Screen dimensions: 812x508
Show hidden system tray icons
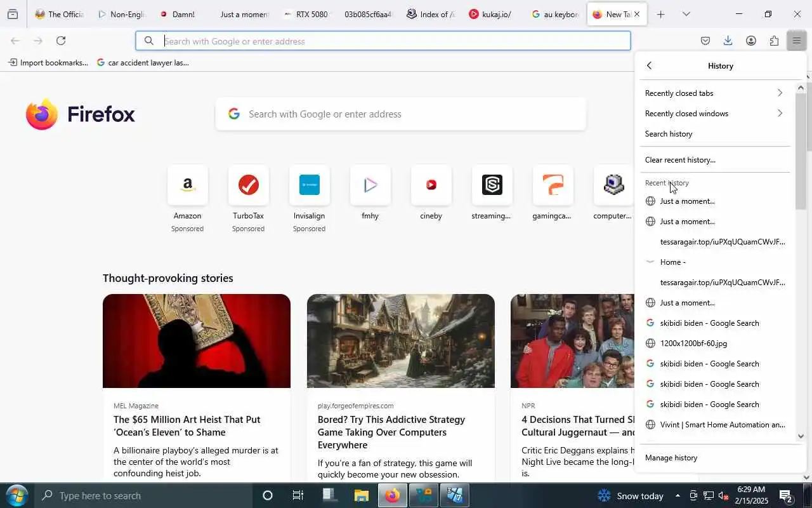click(678, 495)
